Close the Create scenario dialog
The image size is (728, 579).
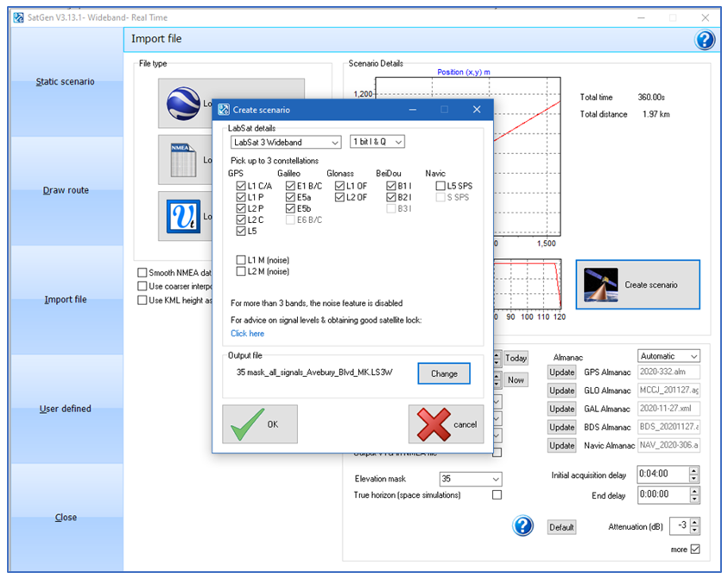pos(477,110)
